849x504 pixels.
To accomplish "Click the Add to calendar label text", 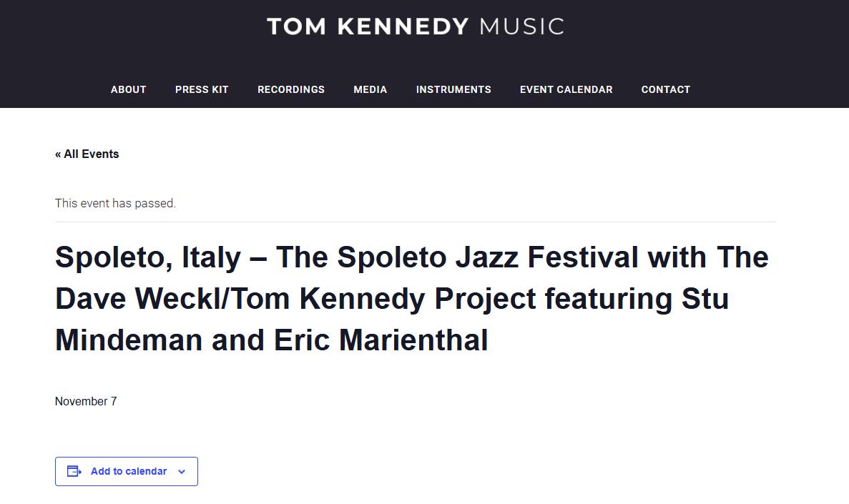I will (129, 472).
